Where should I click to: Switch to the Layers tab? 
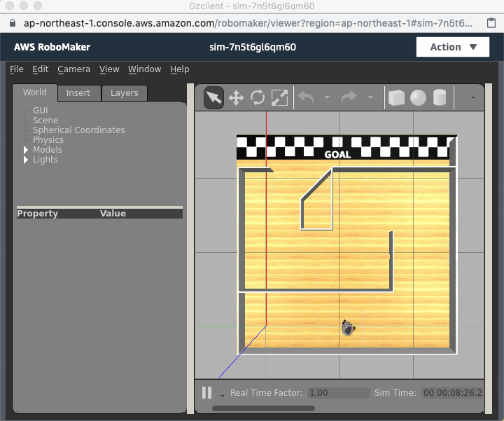[x=125, y=93]
